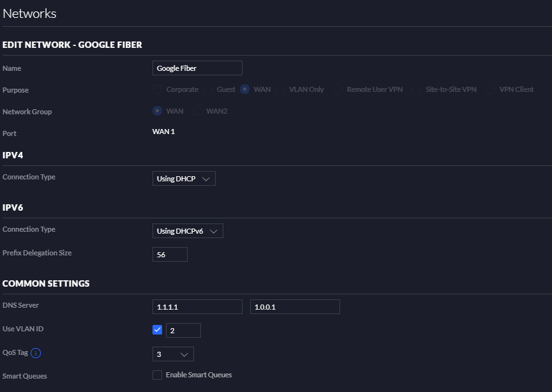Click the VLAN ID number field
The height and width of the screenshot is (392, 552).
coord(183,330)
